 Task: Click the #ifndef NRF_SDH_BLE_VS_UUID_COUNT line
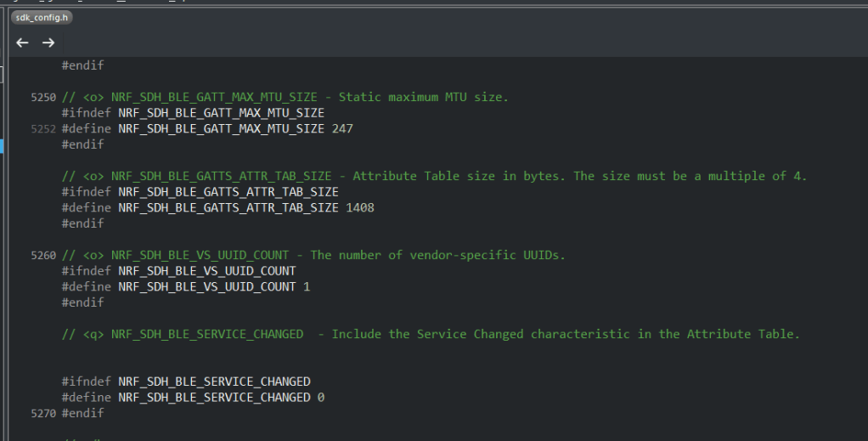pos(178,271)
